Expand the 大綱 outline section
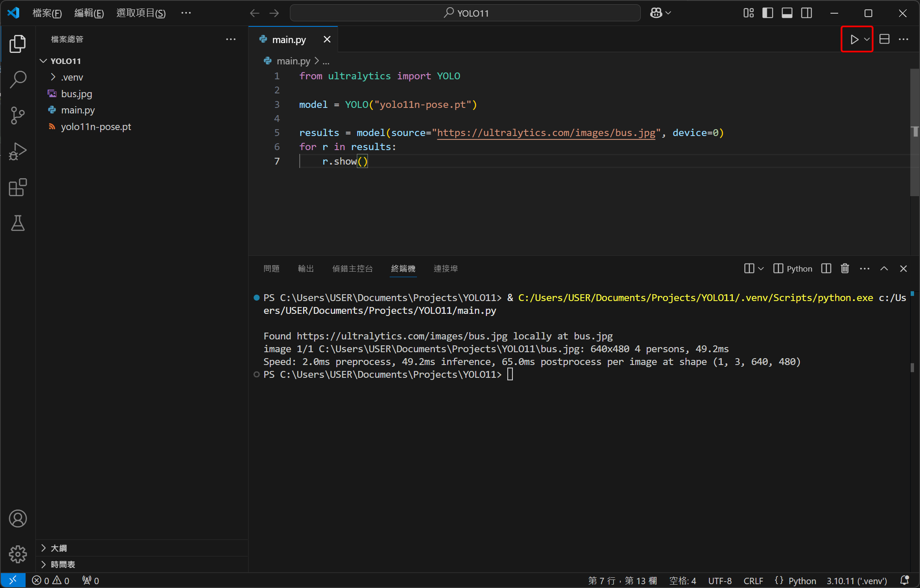Image resolution: width=920 pixels, height=588 pixels. pyautogui.click(x=58, y=548)
